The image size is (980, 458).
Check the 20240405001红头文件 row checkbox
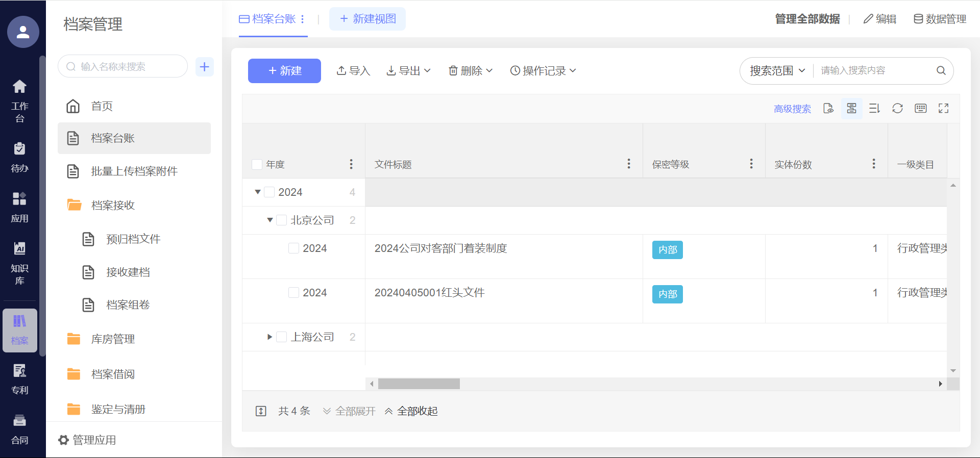click(293, 293)
